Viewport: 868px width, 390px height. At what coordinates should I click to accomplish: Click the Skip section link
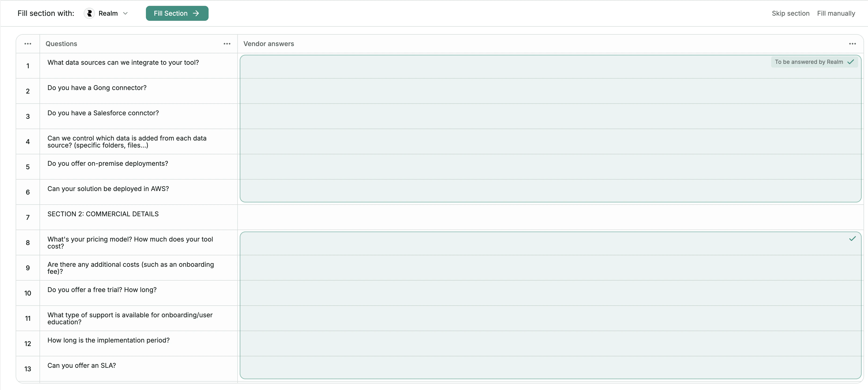(x=790, y=14)
